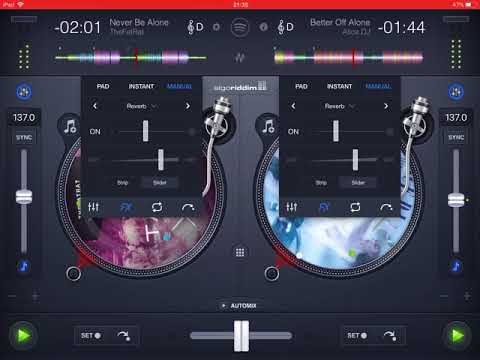Open right deck cue jump panel icon
The image size is (480, 360).
(386, 208)
